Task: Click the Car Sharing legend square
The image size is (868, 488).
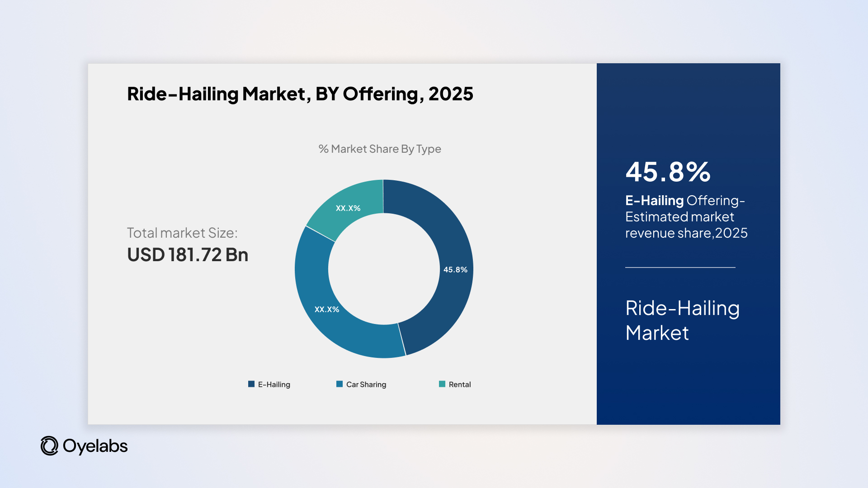Action: [339, 384]
